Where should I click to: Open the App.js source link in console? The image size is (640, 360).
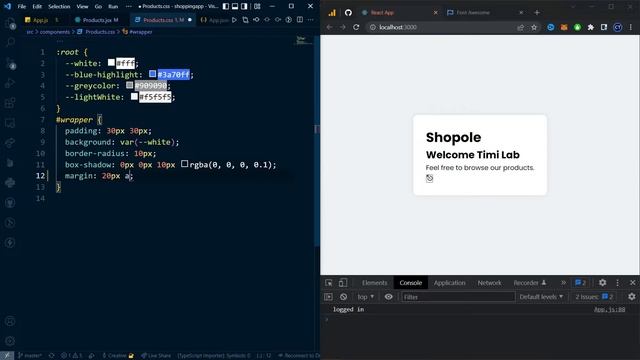coord(609,310)
